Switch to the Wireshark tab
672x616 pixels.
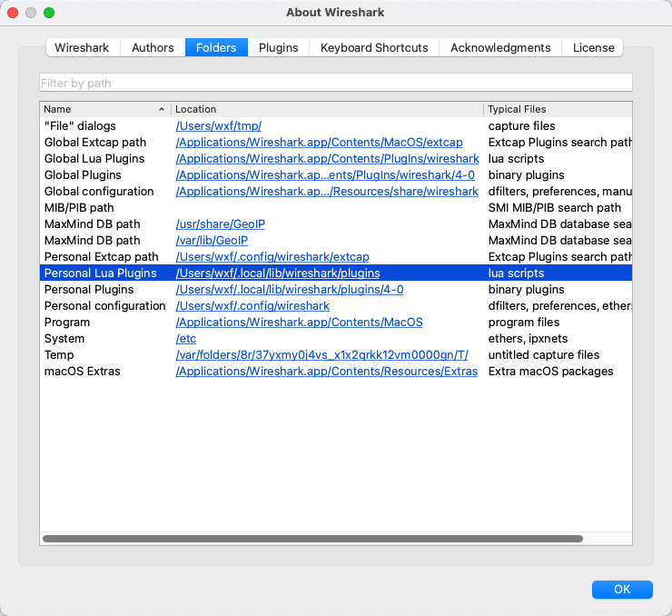click(82, 47)
